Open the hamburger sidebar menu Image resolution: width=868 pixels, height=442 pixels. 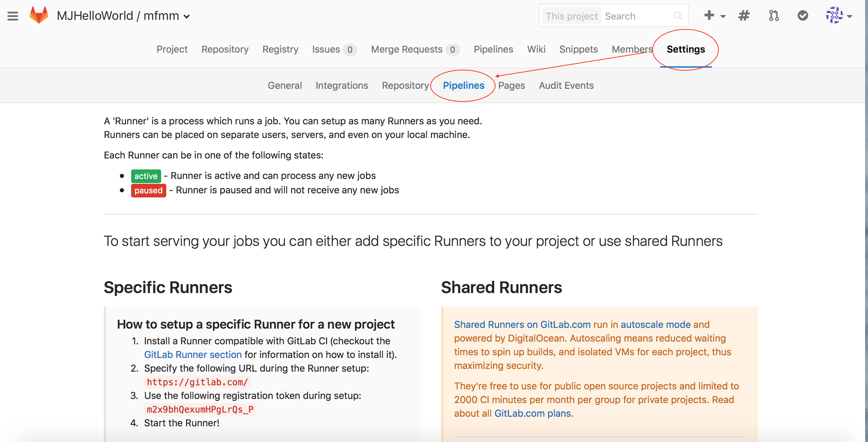click(x=13, y=16)
